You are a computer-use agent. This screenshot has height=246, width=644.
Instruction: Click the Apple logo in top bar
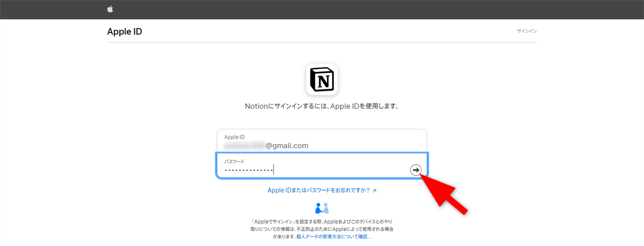(110, 9)
